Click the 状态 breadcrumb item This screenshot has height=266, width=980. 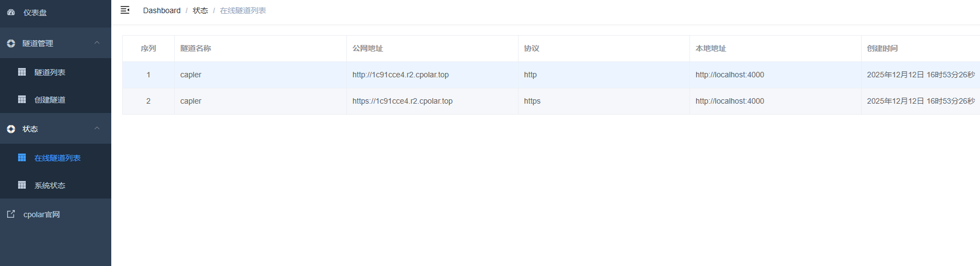200,10
